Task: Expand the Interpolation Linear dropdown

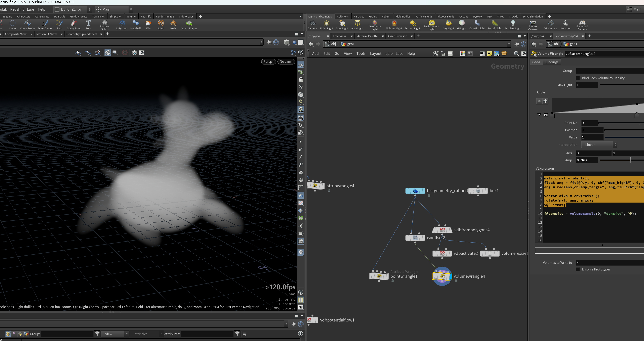Action: tap(599, 144)
